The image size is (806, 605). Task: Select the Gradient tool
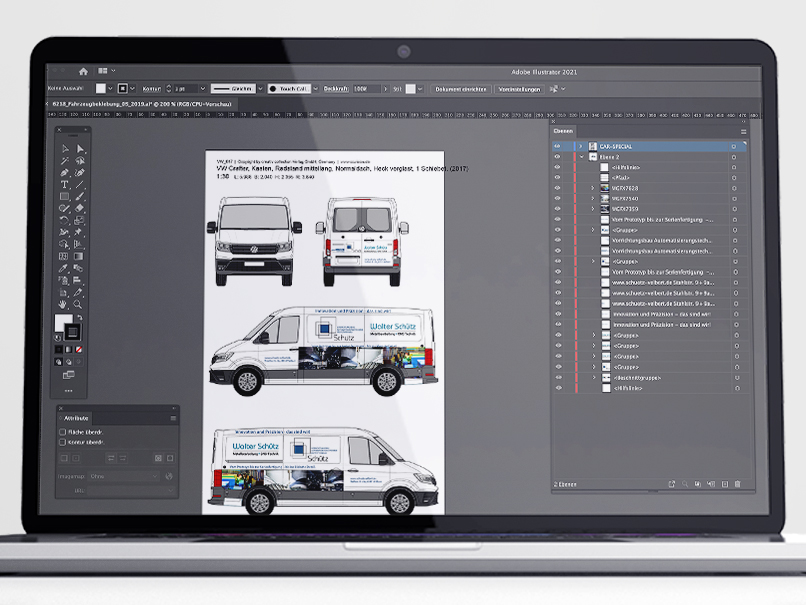[x=79, y=256]
